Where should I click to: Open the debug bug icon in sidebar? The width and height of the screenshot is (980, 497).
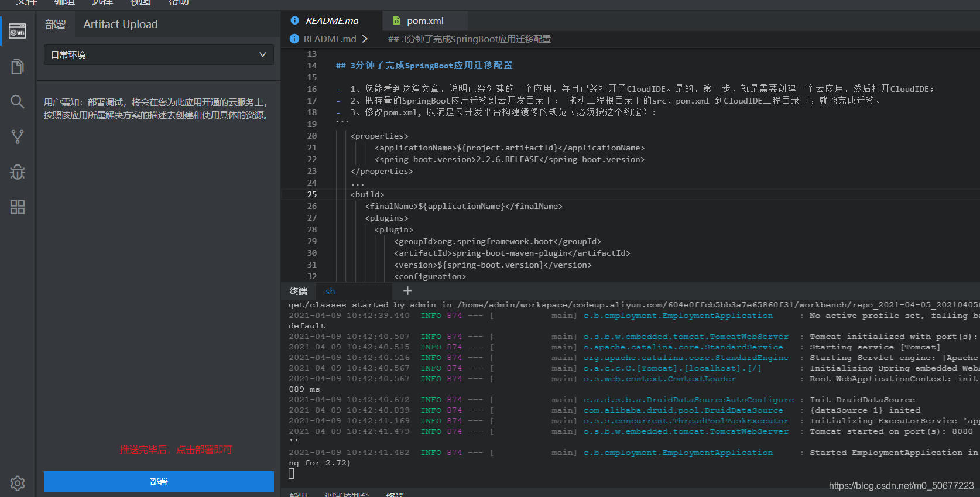point(18,172)
